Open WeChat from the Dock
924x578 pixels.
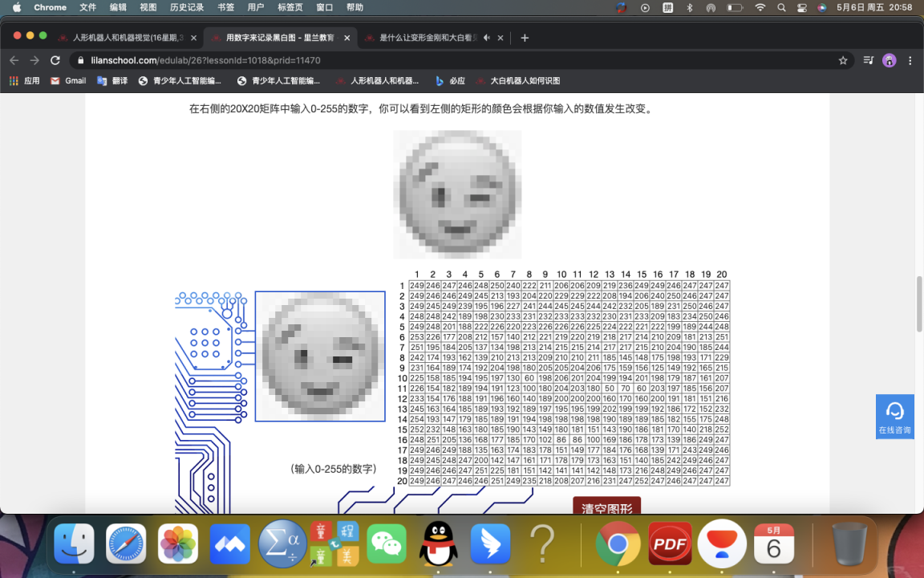387,543
